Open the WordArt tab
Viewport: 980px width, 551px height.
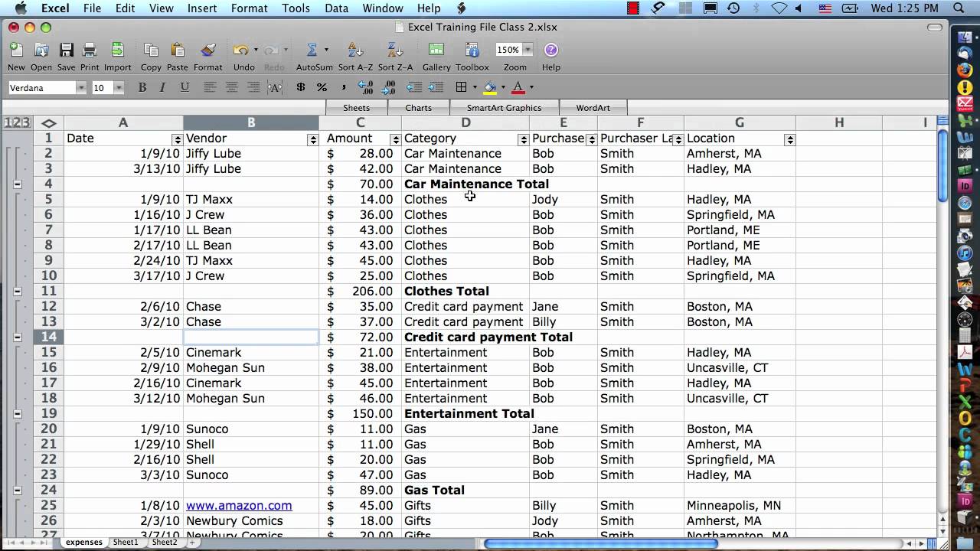(x=593, y=108)
